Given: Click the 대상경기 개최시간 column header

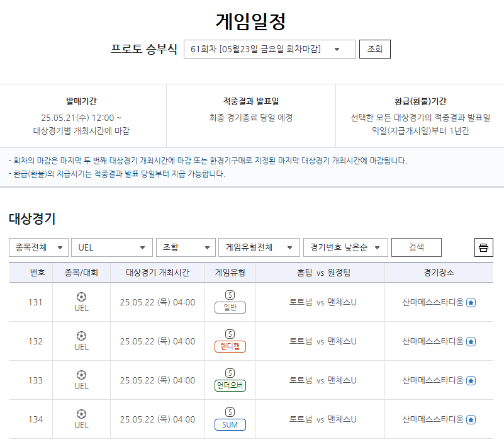Looking at the screenshot, I should point(157,273).
